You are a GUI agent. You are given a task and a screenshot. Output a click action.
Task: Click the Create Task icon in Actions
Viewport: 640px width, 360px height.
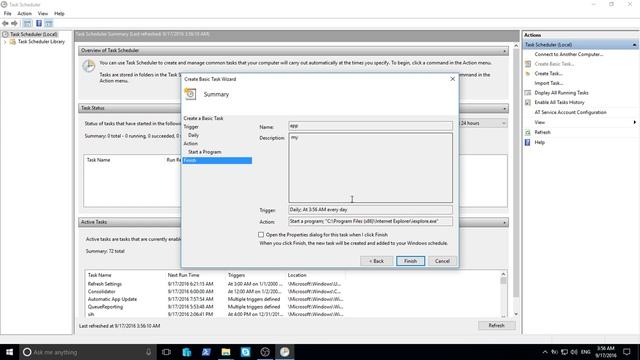[528, 74]
